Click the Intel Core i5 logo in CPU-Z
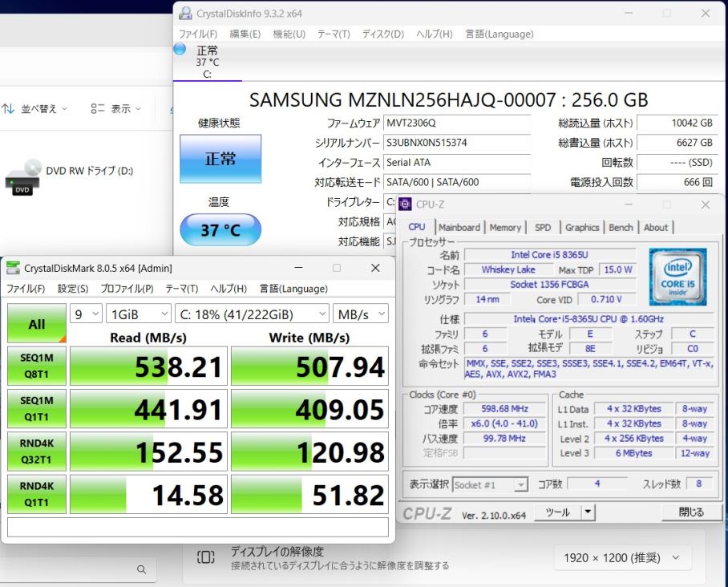Viewport: 728px width, 587px height. click(x=677, y=277)
